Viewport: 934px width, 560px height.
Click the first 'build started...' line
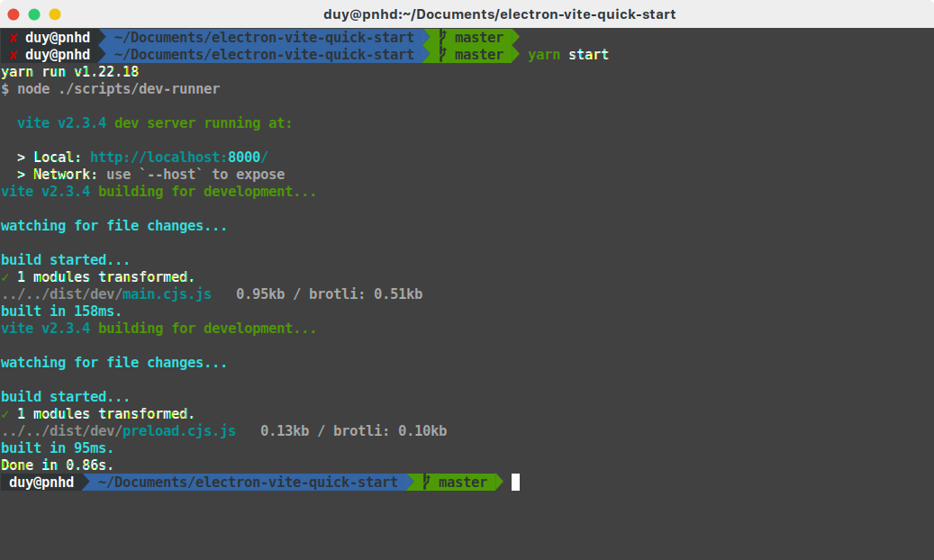[x=66, y=260]
